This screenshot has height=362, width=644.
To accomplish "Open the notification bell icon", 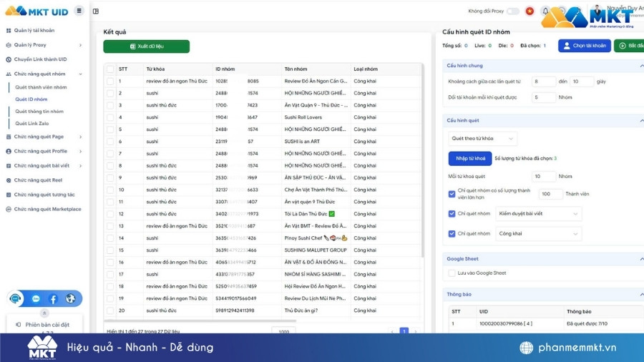I will (x=545, y=11).
